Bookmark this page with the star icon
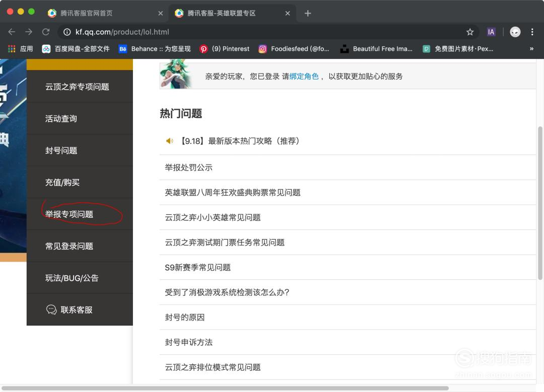This screenshot has height=392, width=544. [x=470, y=32]
